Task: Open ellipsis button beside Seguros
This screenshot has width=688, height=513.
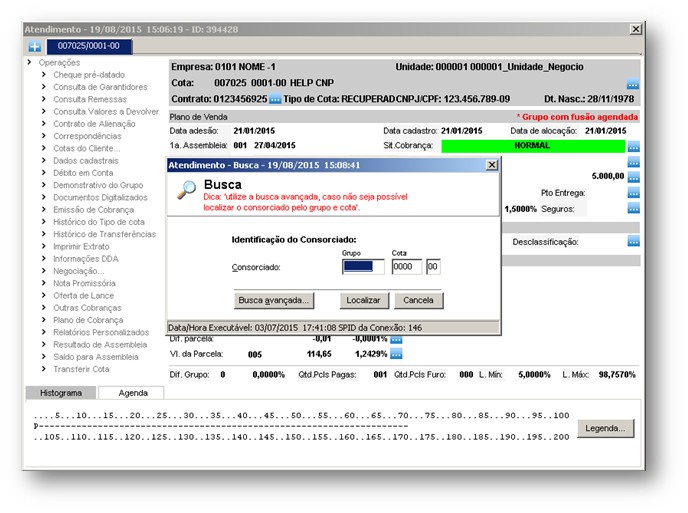Action: [634, 208]
